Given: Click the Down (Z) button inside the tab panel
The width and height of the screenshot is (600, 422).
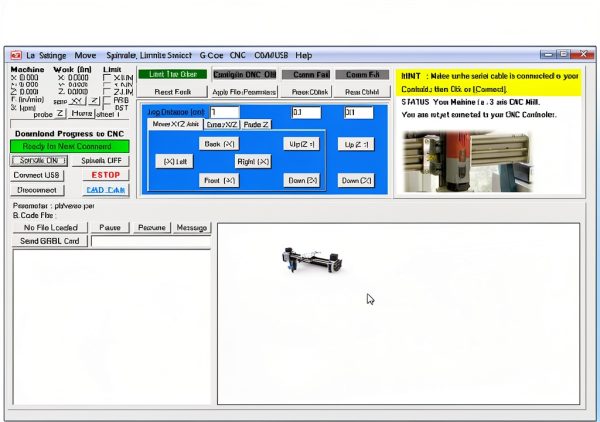Looking at the screenshot, I should click(x=302, y=180).
